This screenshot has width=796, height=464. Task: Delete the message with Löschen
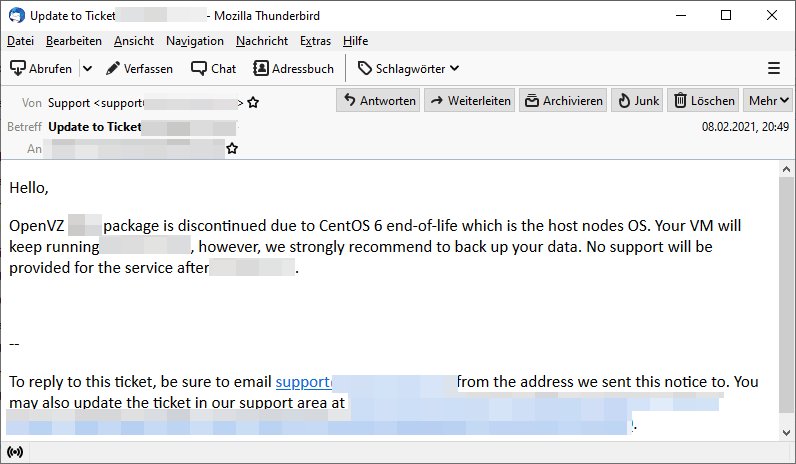point(703,101)
